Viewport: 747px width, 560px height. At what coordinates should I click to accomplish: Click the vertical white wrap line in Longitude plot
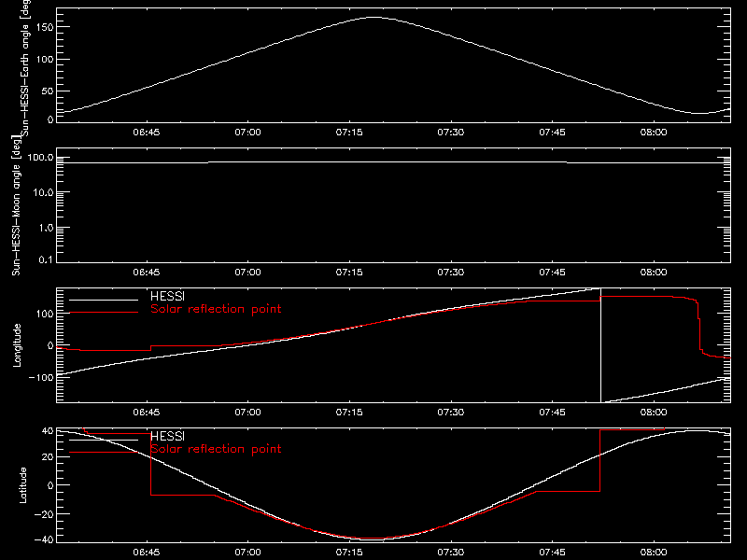coord(600,345)
